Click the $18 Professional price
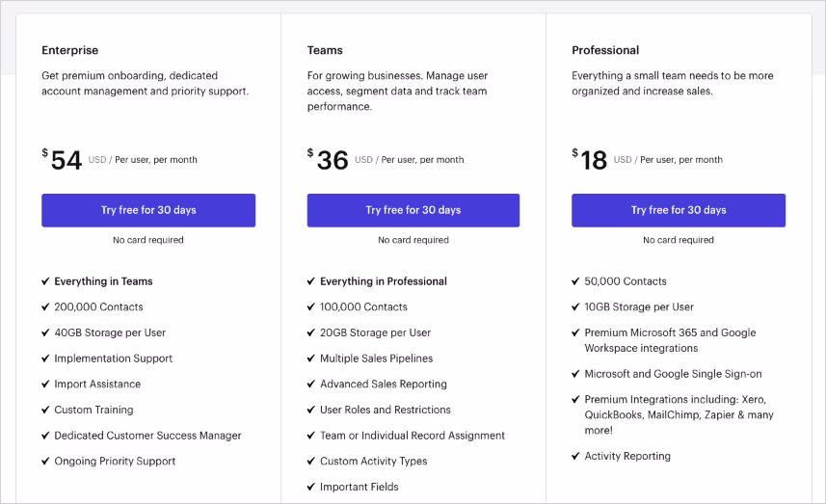This screenshot has width=826, height=504. point(590,160)
